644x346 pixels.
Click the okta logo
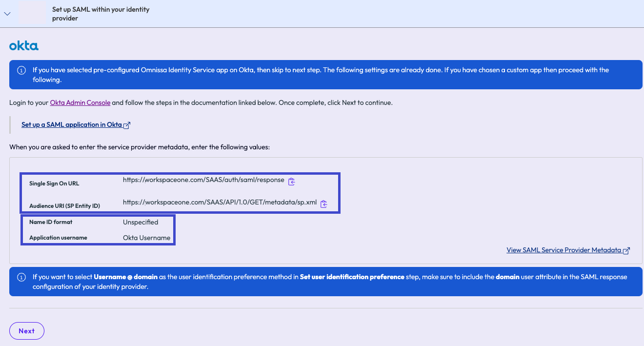pyautogui.click(x=24, y=46)
